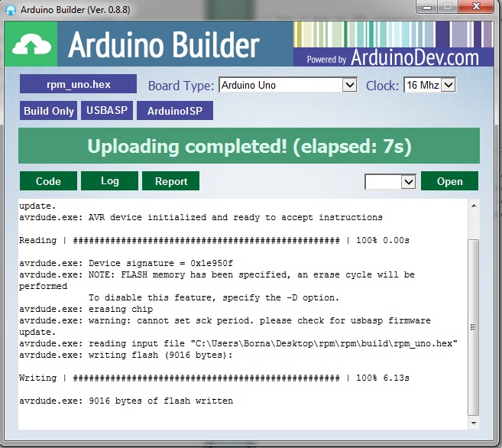Image resolution: width=502 pixels, height=448 pixels.
Task: Click the 'Device signature = 0x1e950f' line
Action: tap(126, 263)
